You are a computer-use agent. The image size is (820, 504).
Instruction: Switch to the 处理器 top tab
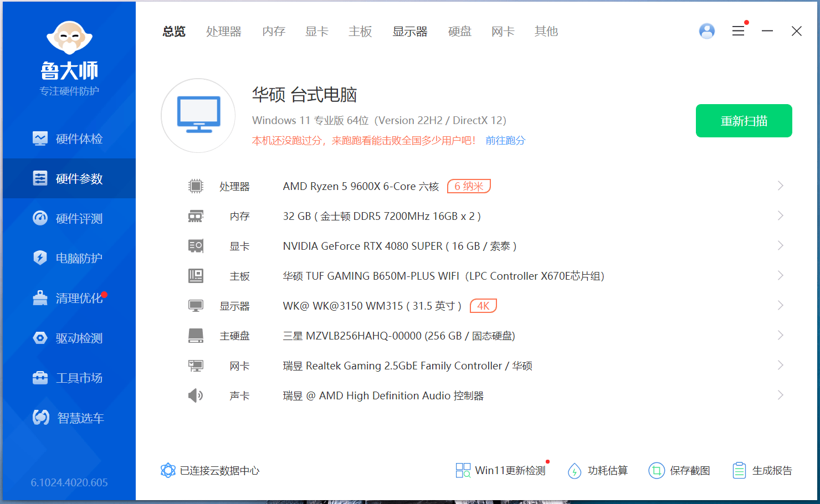224,32
